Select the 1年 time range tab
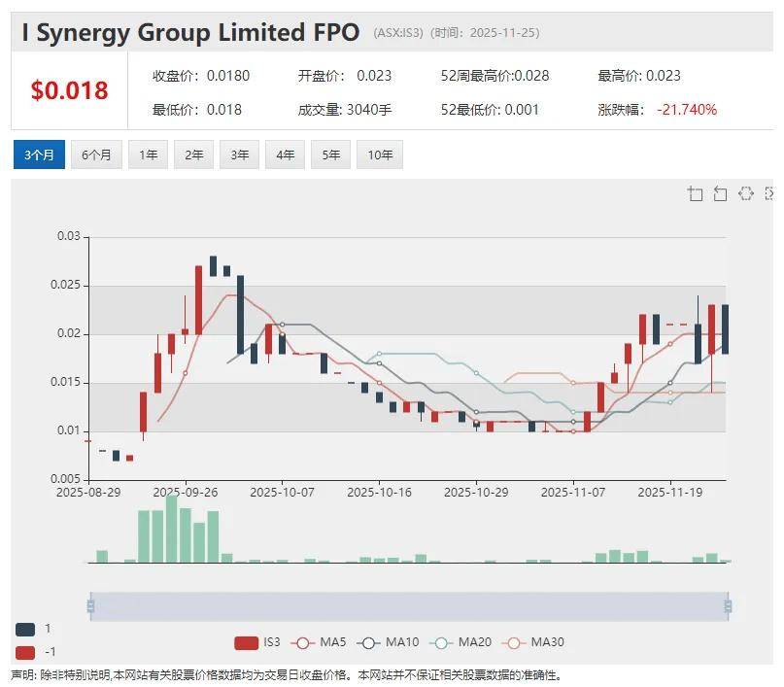The width and height of the screenshot is (784, 687). (148, 155)
